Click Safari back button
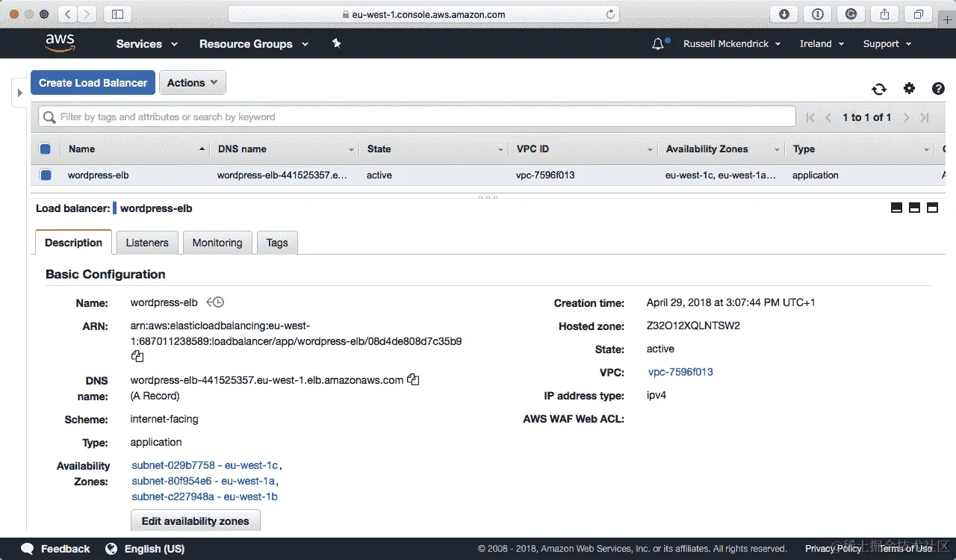 67,14
